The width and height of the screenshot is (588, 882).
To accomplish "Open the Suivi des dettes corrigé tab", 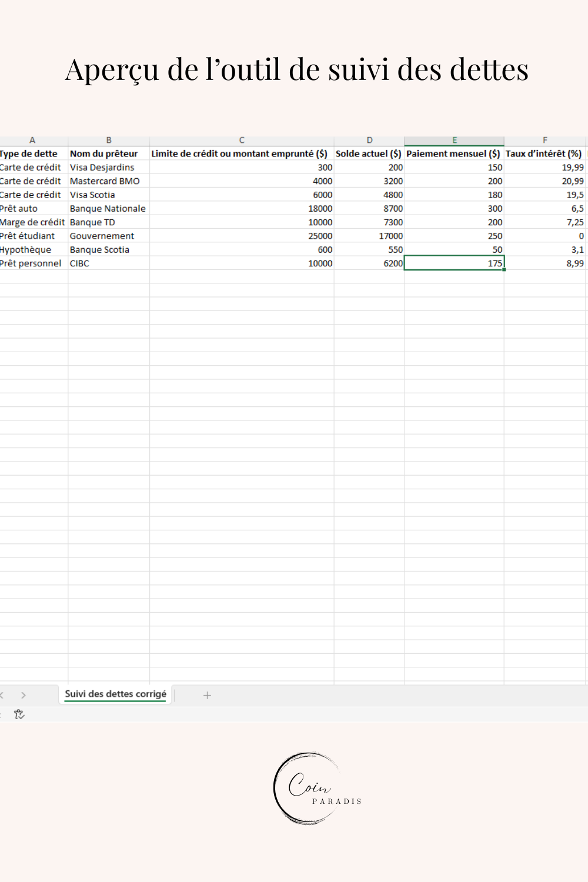I will (115, 694).
